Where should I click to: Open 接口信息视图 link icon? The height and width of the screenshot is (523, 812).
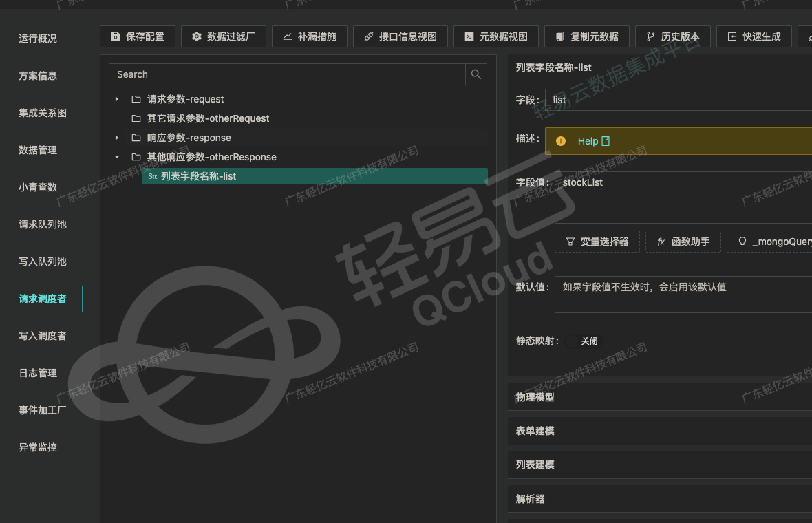pyautogui.click(x=369, y=36)
